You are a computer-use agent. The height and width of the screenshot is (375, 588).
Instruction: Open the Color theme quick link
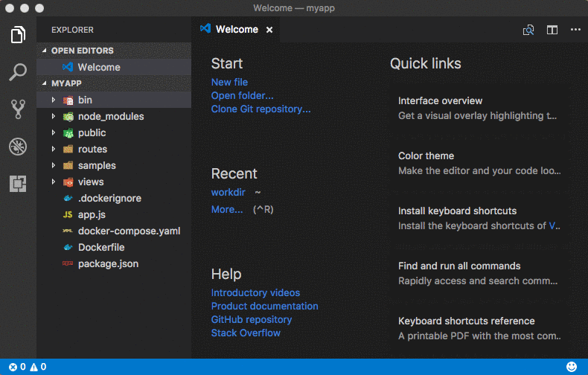click(478, 164)
